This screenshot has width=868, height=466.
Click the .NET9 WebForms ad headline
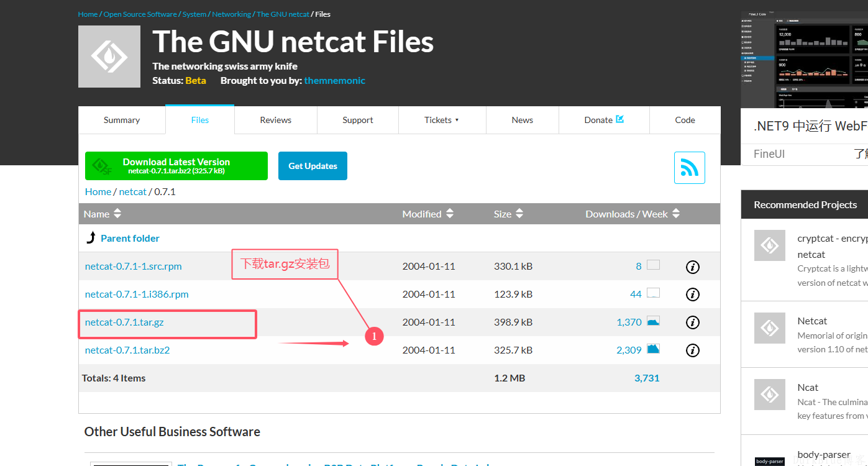pos(810,126)
